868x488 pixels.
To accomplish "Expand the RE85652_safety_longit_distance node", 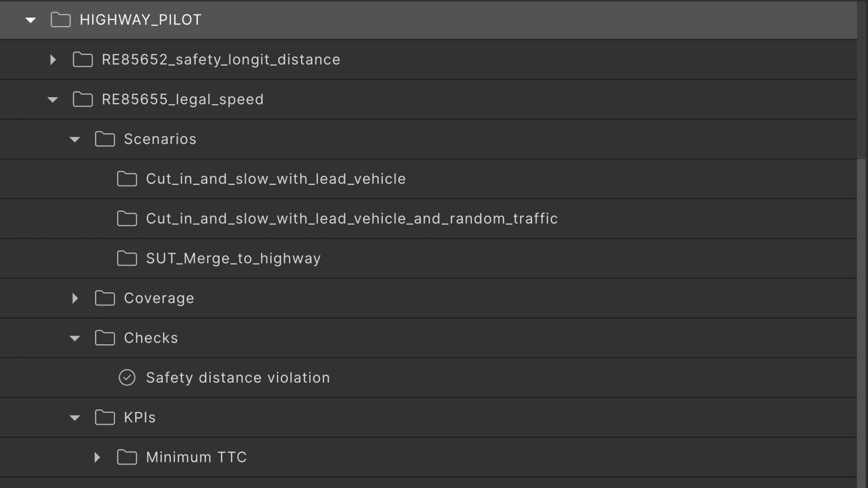I will point(53,60).
